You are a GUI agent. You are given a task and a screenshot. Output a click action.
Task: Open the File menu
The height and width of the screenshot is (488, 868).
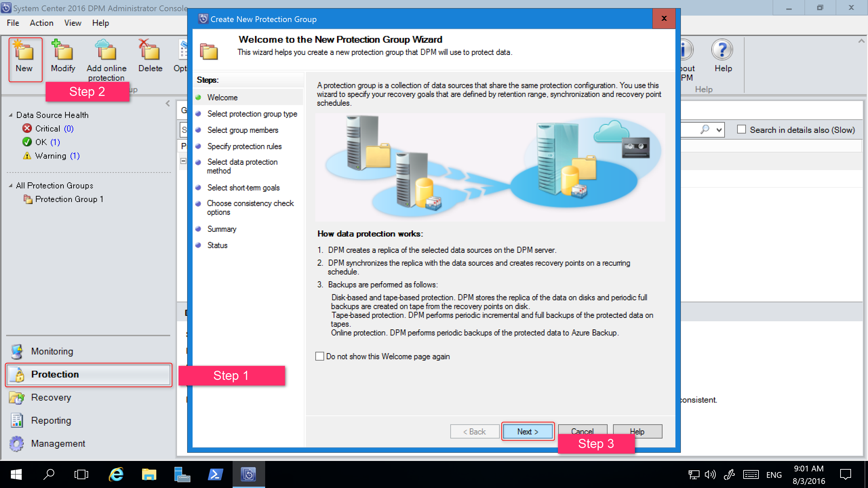(13, 23)
